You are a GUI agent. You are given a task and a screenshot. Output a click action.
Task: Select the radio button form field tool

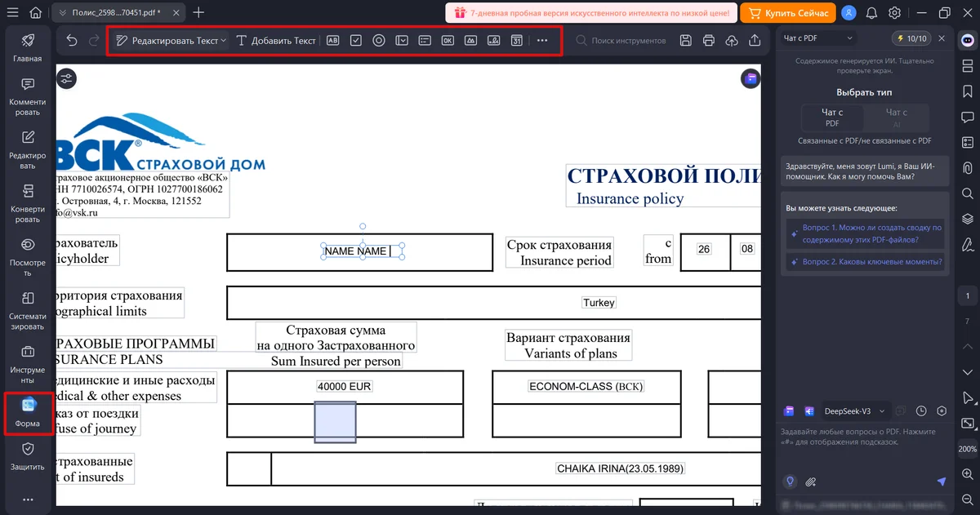tap(379, 40)
